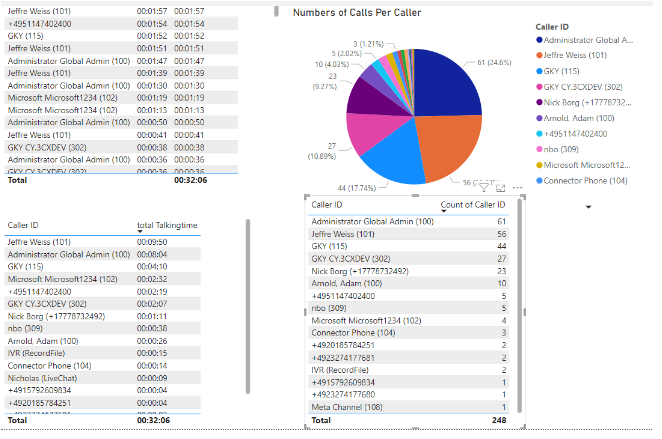Viewport: 662px width, 439px height.
Task: Click Nick Borg legend entry
Action: 584,103
